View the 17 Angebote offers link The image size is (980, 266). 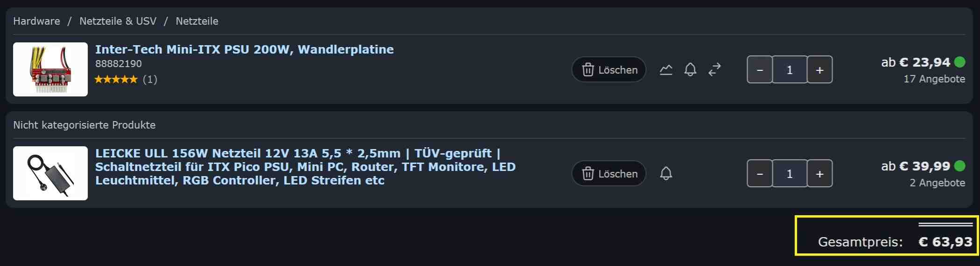point(934,79)
